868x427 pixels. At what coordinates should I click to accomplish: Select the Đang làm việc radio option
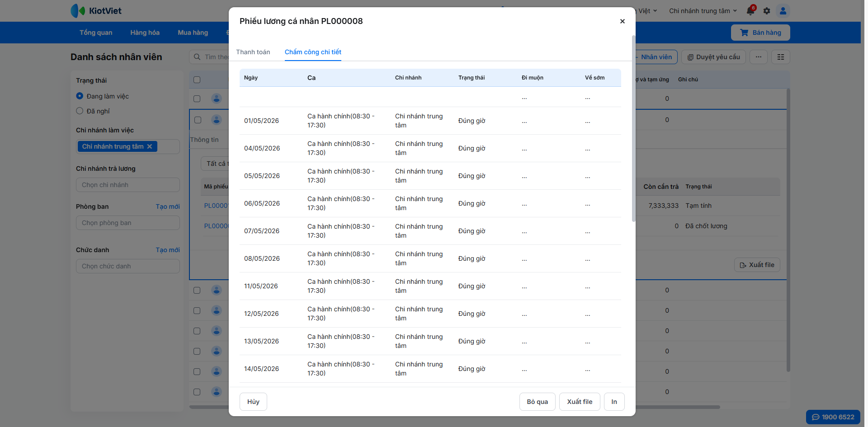tap(80, 96)
